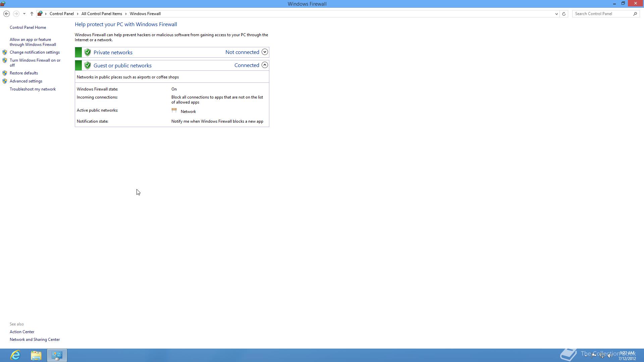
Task: Click the All Control Panel Items breadcrumb
Action: tap(102, 14)
